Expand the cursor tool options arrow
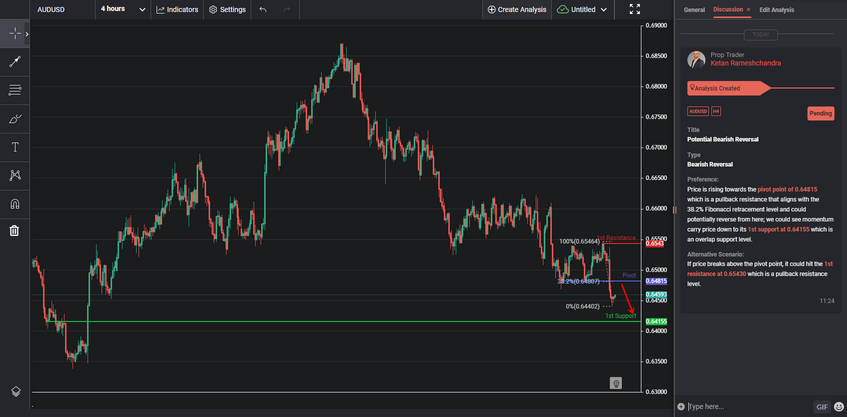Viewport: 847px width, 417px height. pos(27,34)
